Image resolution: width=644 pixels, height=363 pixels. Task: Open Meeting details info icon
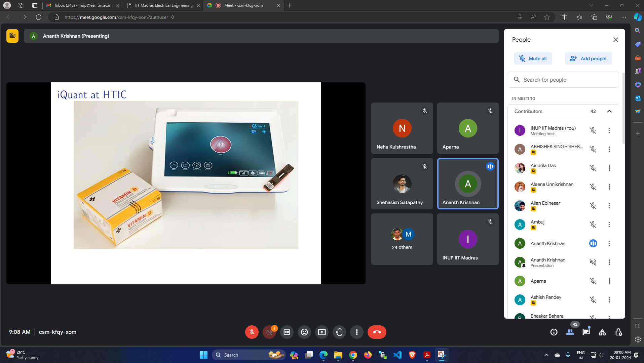pyautogui.click(x=554, y=332)
